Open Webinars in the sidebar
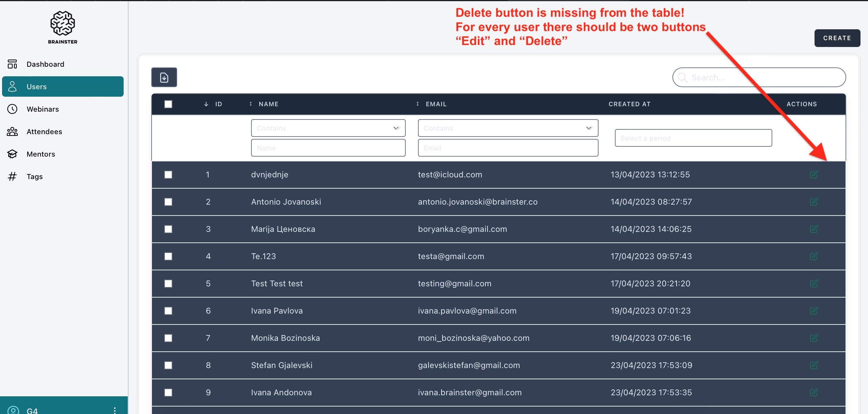The image size is (868, 414). pyautogui.click(x=43, y=109)
